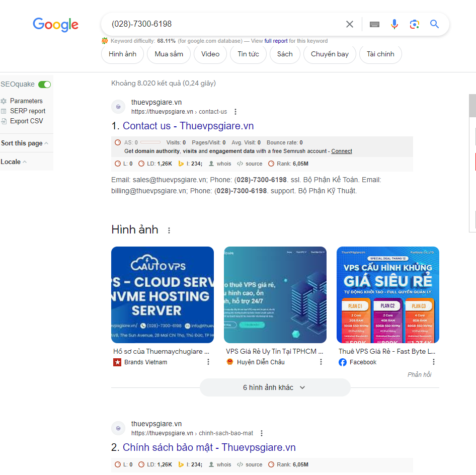Click the Export CSV link

pos(26,121)
